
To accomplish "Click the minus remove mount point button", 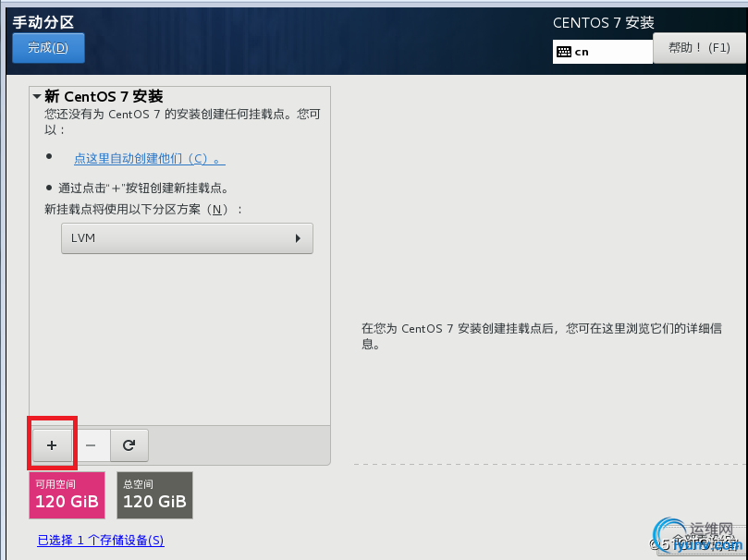I will tap(91, 445).
